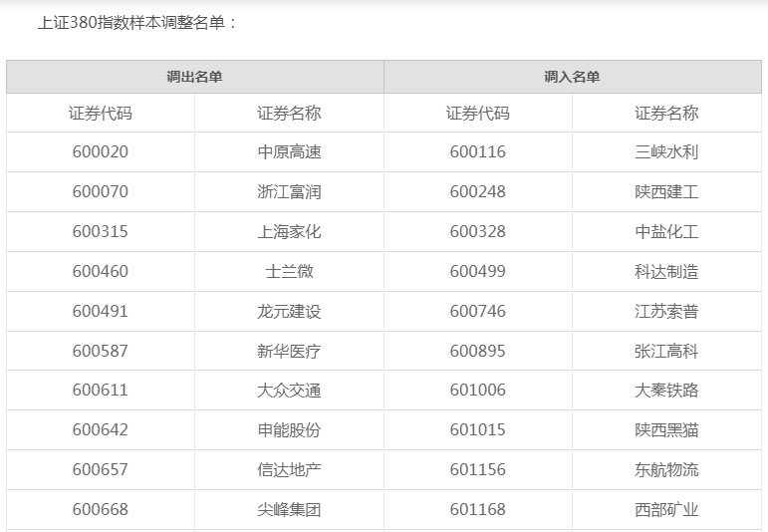Select security code 600328
768x532 pixels.
(x=478, y=232)
